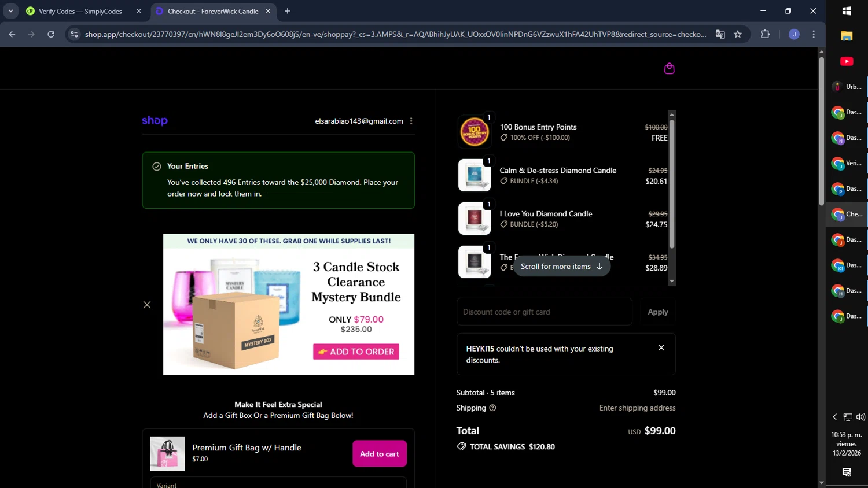Image resolution: width=868 pixels, height=488 pixels.
Task: Open the Chrome three-dot menu
Action: [x=814, y=34]
